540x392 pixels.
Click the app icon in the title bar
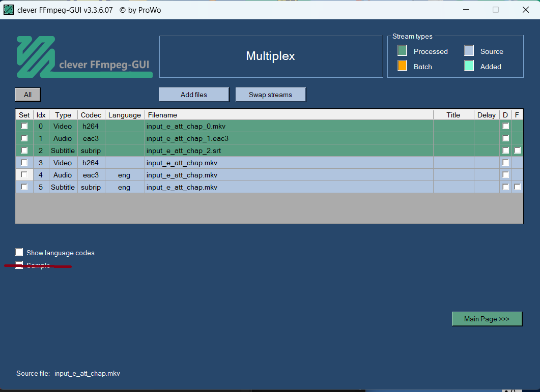(x=9, y=10)
